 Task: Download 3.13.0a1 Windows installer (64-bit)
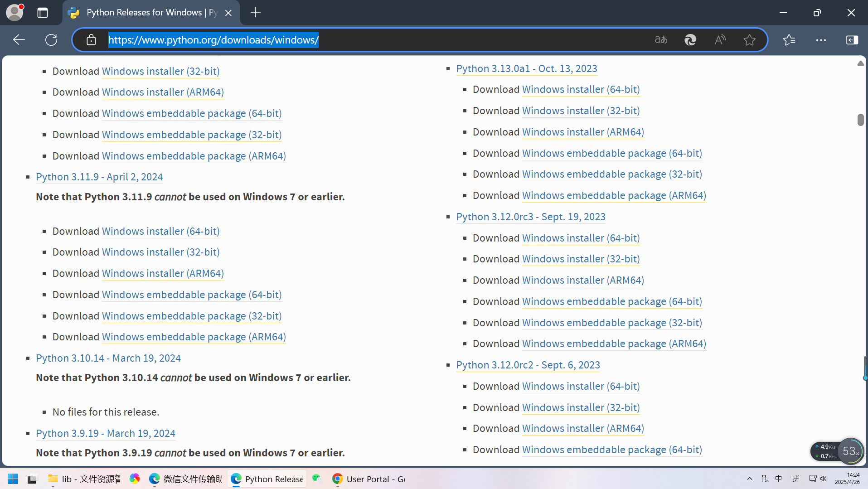click(581, 89)
